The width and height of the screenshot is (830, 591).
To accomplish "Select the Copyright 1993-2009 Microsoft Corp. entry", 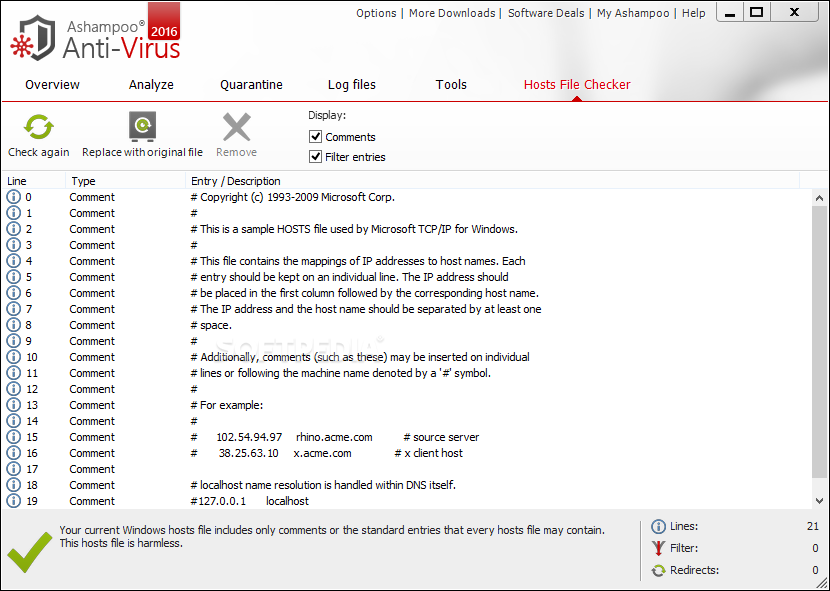I will pyautogui.click(x=293, y=197).
